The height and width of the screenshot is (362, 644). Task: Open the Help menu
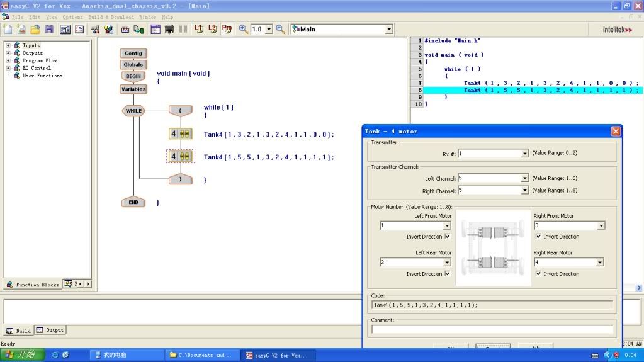point(167,17)
